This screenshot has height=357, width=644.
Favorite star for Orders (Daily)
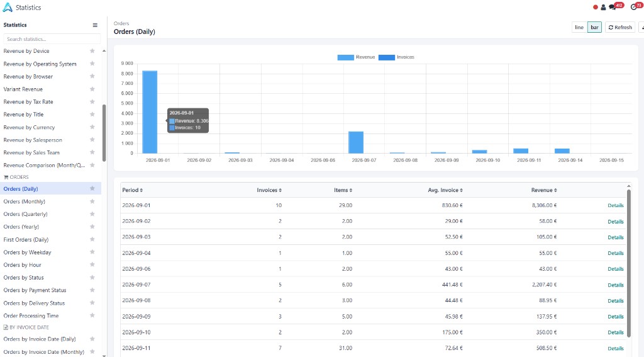[92, 188]
